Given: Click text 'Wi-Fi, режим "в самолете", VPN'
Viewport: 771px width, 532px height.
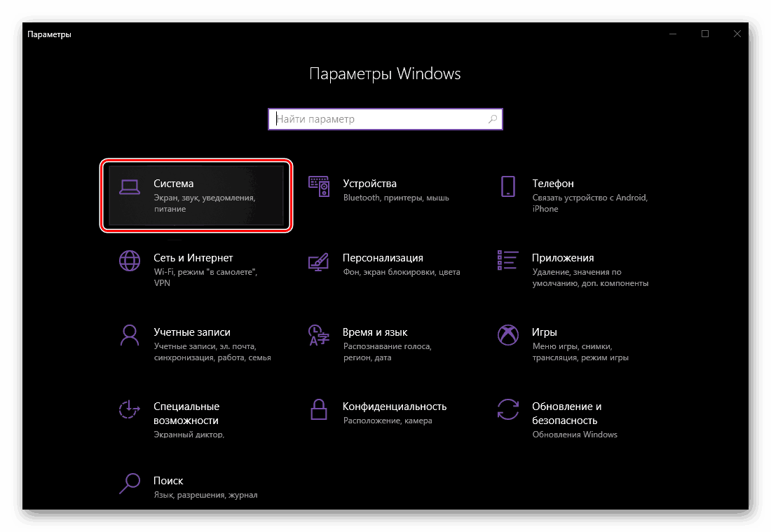Looking at the screenshot, I should 205,278.
